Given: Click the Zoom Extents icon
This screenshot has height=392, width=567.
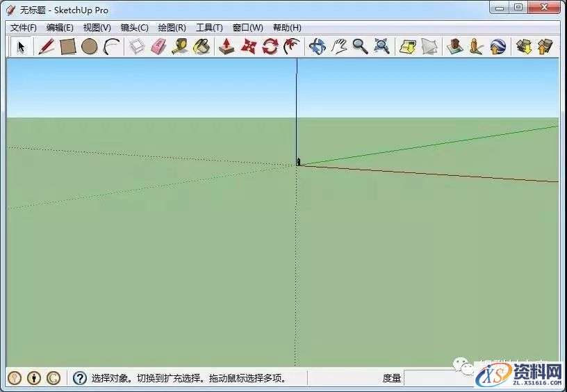Looking at the screenshot, I should click(382, 47).
